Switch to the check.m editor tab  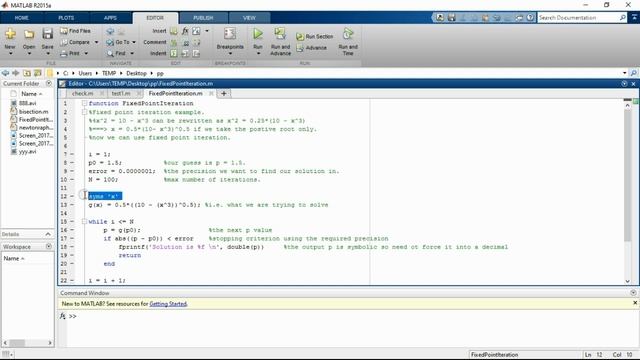tap(82, 93)
